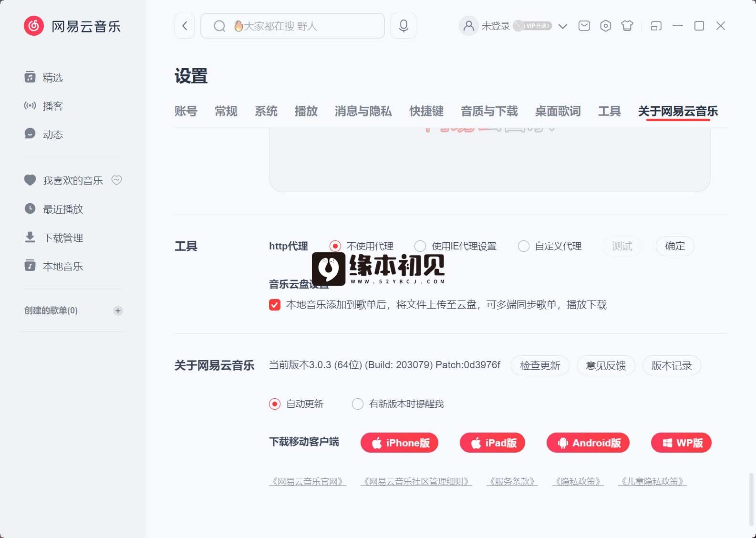Confirm proxy with 确定 button

[675, 246]
